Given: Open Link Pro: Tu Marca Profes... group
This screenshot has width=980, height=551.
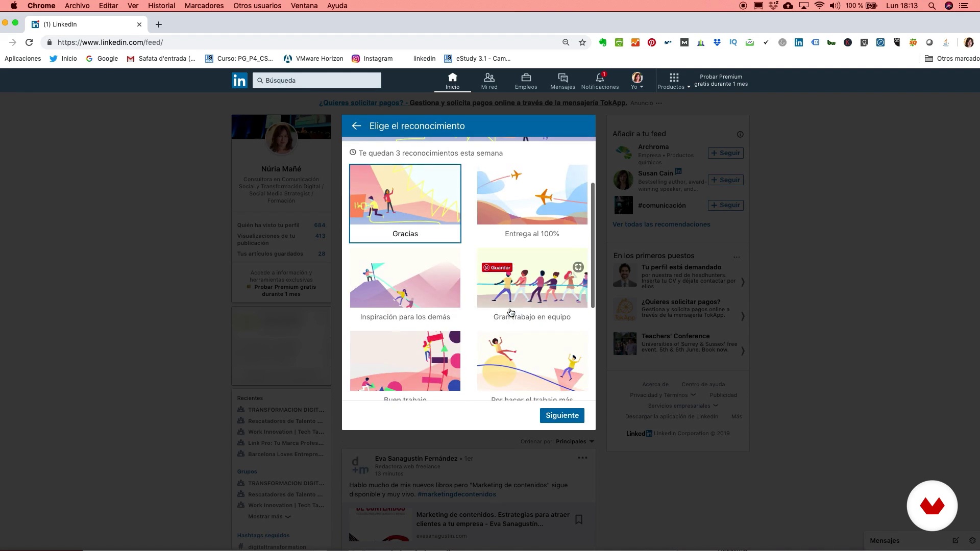Looking at the screenshot, I should [285, 443].
